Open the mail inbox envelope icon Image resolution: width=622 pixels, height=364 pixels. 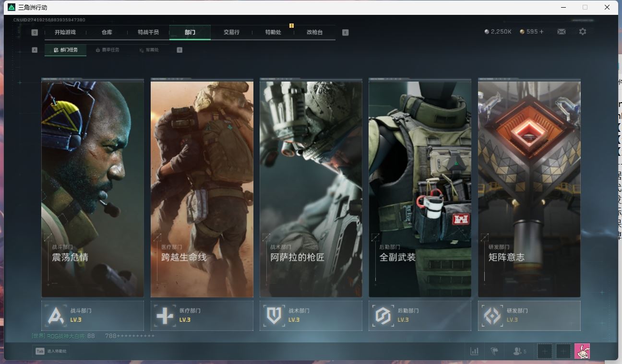(x=561, y=32)
